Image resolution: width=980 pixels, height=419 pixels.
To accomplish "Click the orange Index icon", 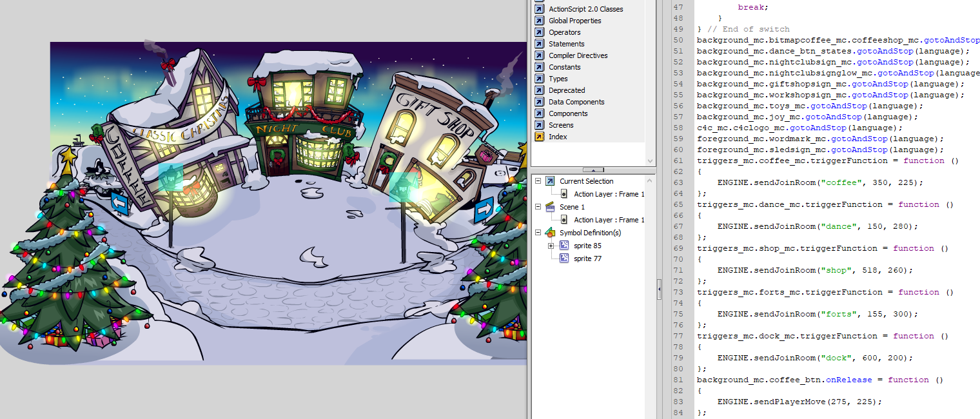I will (x=539, y=137).
